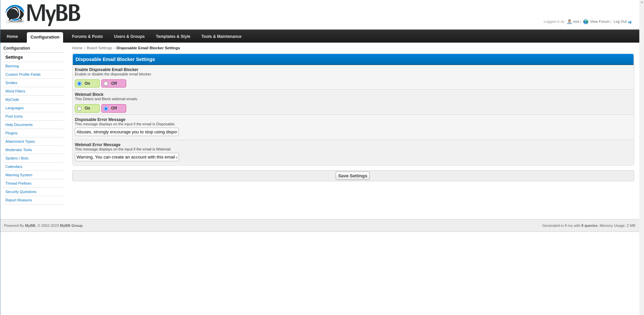Switch to Templates & Style tab
The width and height of the screenshot is (644, 315).
click(x=173, y=37)
